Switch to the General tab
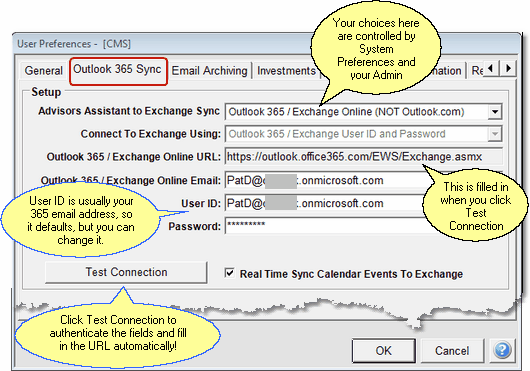This screenshot has width=530, height=371. tap(44, 71)
